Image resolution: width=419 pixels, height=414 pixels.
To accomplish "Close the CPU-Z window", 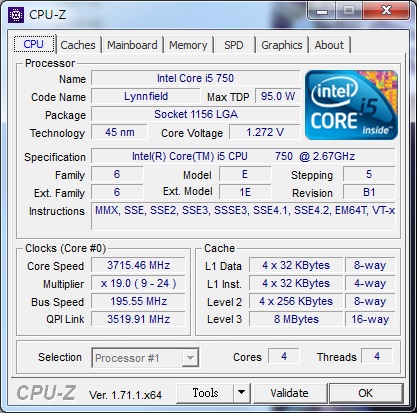I will (x=386, y=11).
